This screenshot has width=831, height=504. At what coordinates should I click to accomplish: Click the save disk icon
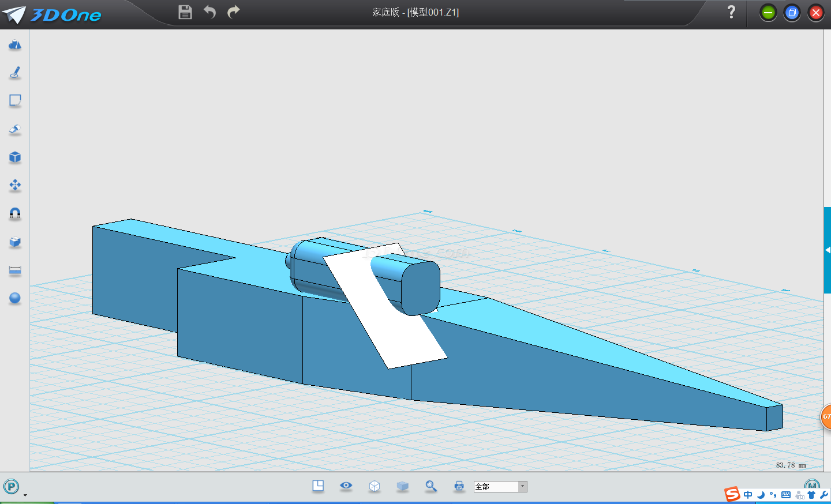(x=185, y=12)
